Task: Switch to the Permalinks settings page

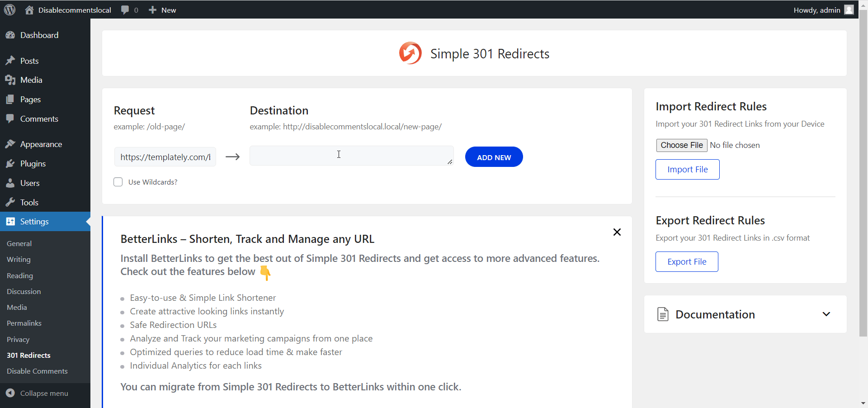Action: click(24, 323)
